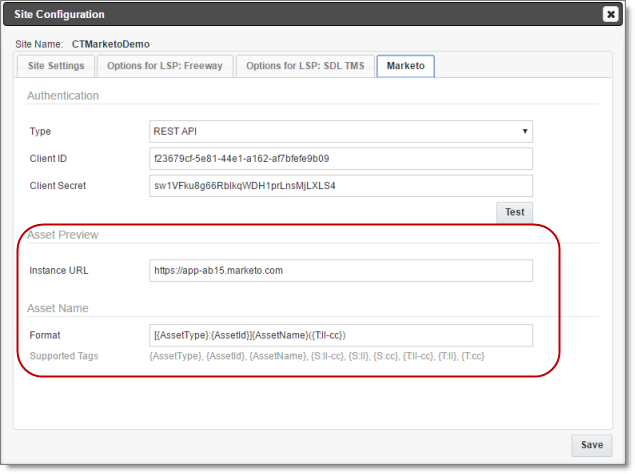Click the Asset Name section heading
Image resolution: width=635 pixels, height=474 pixels.
(58, 308)
